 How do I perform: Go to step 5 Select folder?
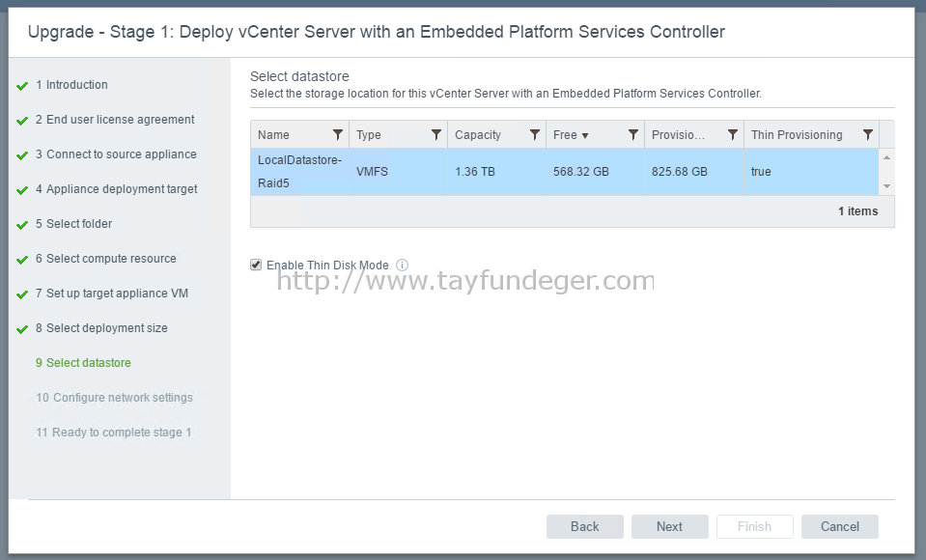pyautogui.click(x=73, y=224)
